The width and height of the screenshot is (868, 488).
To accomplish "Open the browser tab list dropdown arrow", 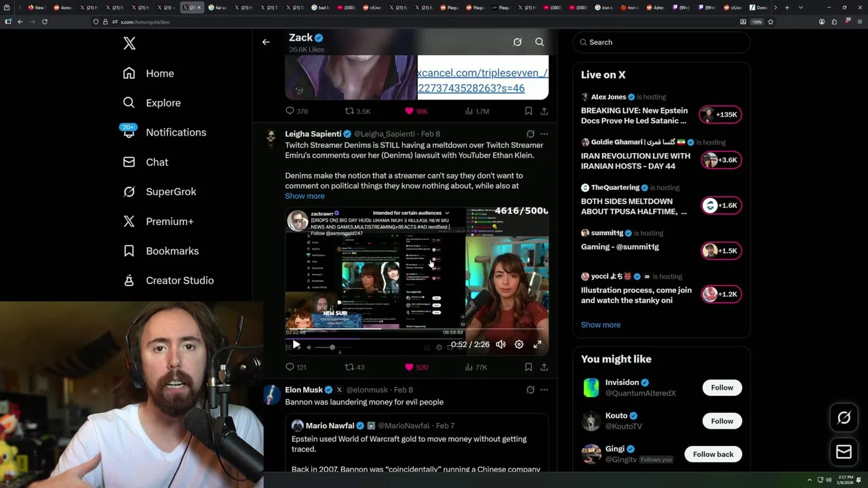I will (801, 7).
